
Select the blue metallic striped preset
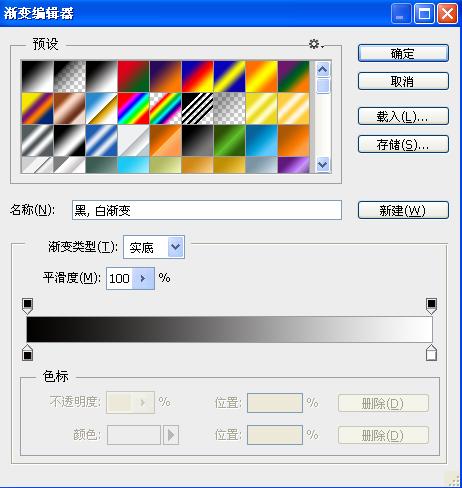point(102,140)
